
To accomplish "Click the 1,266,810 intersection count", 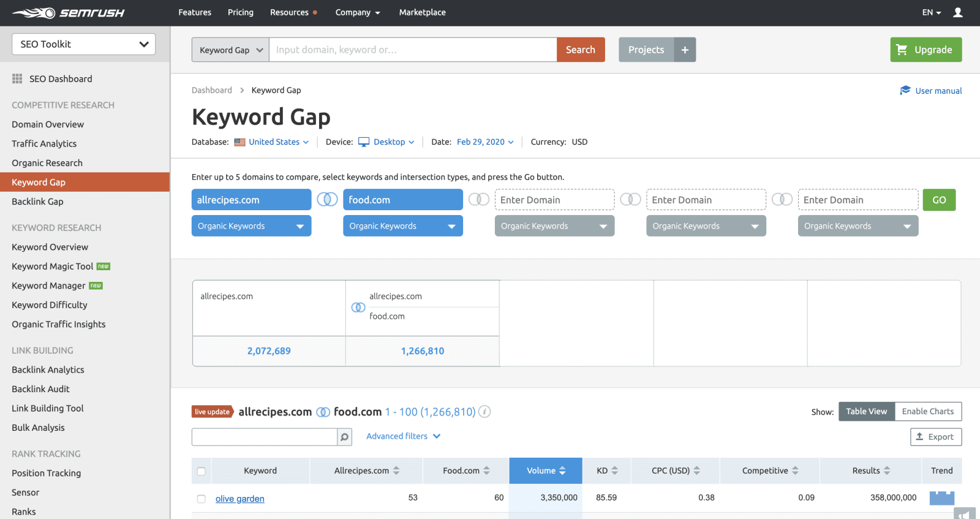I will [423, 351].
